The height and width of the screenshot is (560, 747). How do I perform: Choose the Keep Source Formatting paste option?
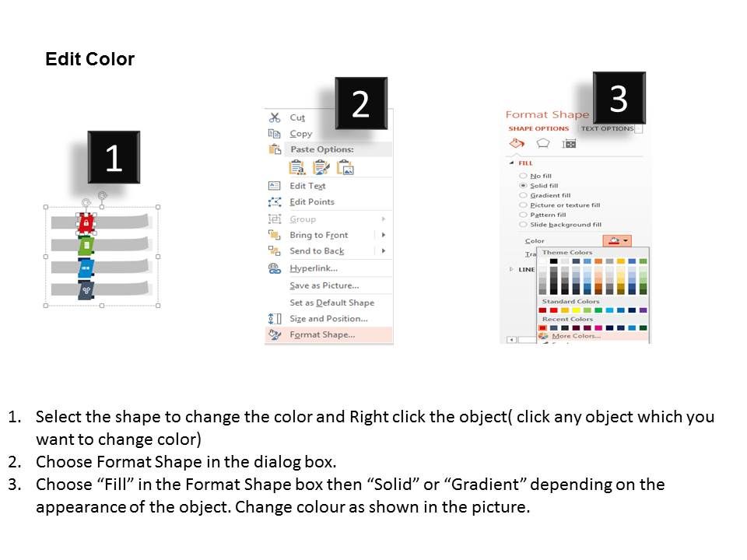pos(296,167)
